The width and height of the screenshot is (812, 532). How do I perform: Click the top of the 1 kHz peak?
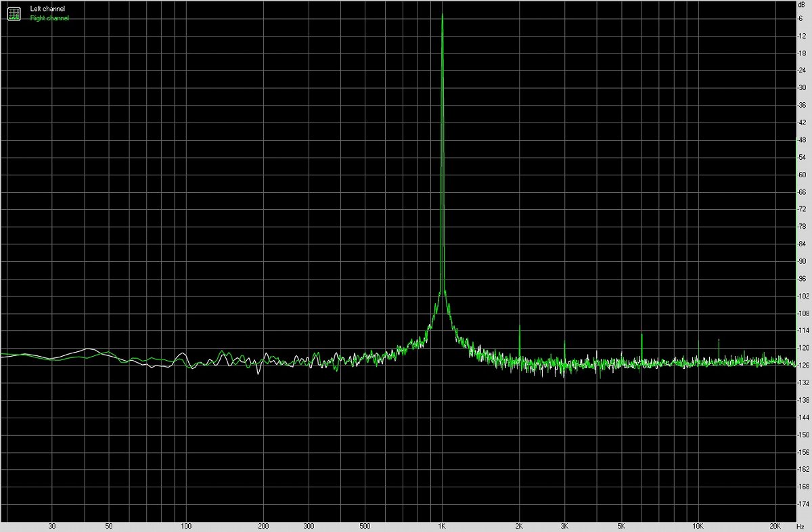pos(442,14)
